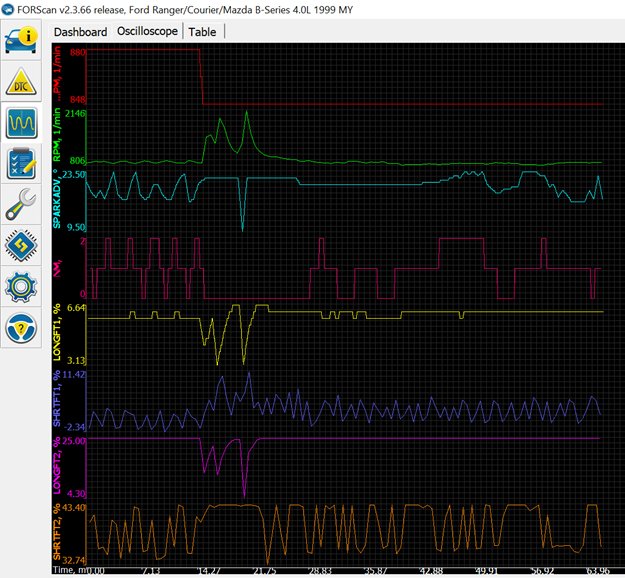
Task: Open the Vehicle information section icon
Action: point(22,41)
